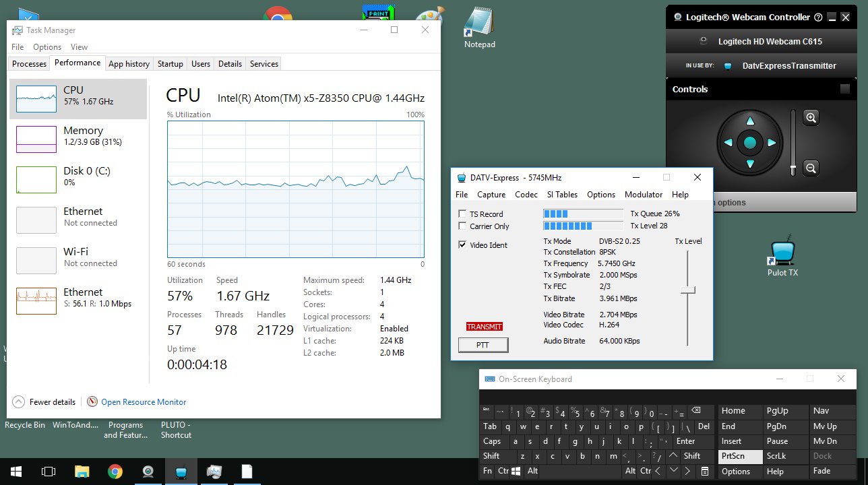Toggle Caps key on On-Screen Keyboard
Image resolution: width=868 pixels, height=485 pixels.
click(495, 441)
